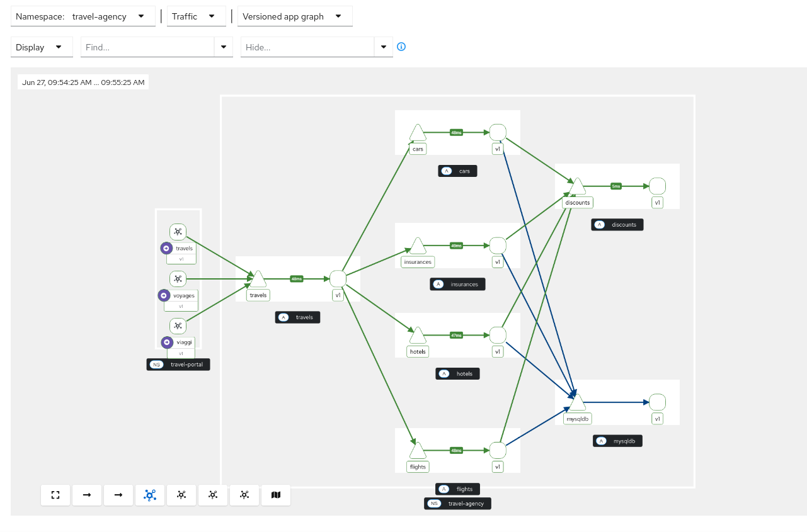Click the discounts app badge label
Image resolution: width=807 pixels, height=532 pixels.
pos(617,224)
